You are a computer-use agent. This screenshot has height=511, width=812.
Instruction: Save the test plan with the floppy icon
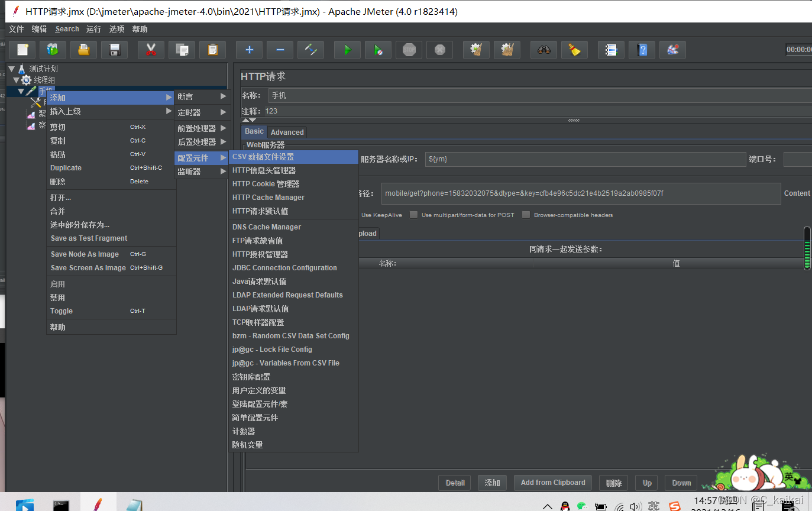pos(115,50)
